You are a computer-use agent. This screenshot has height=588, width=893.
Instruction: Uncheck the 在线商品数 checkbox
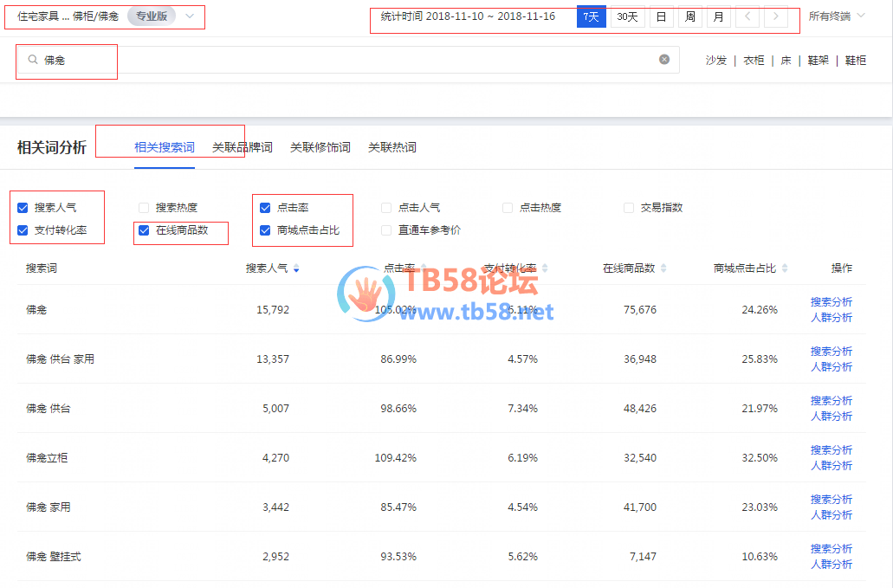(144, 230)
